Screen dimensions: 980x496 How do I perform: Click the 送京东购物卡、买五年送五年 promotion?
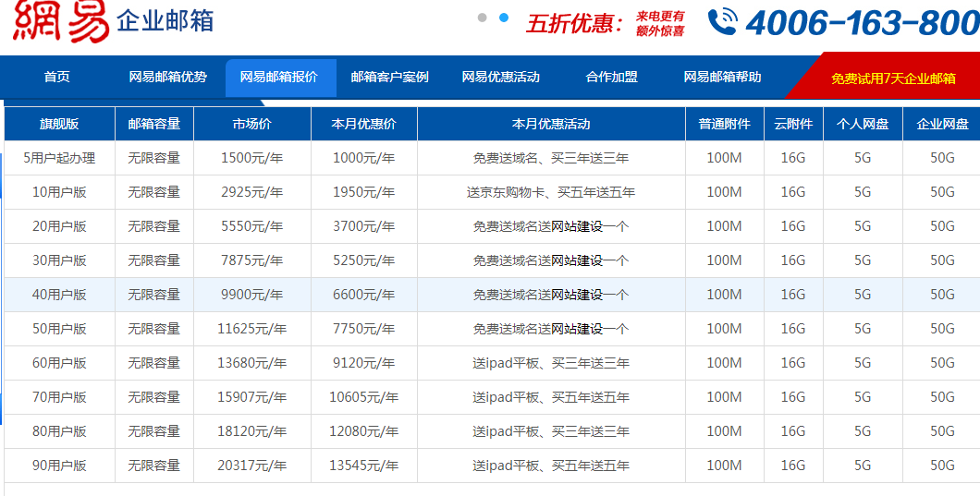[551, 192]
